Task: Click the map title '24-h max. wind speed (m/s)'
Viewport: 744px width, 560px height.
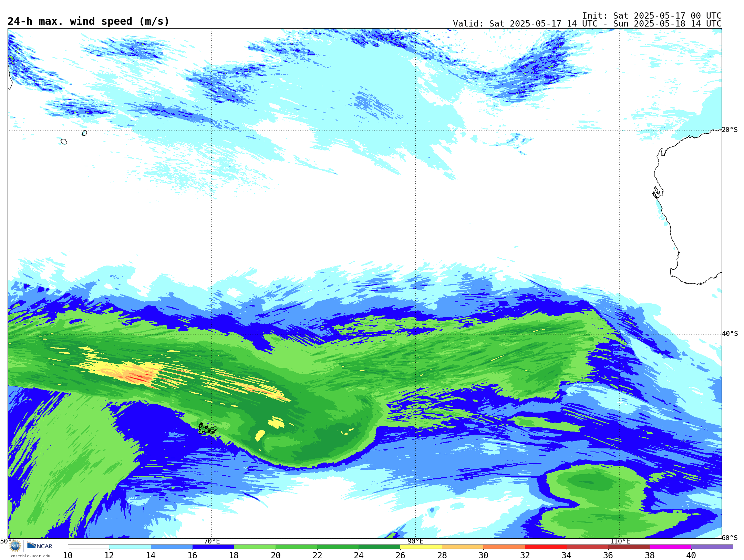Action: coord(89,21)
